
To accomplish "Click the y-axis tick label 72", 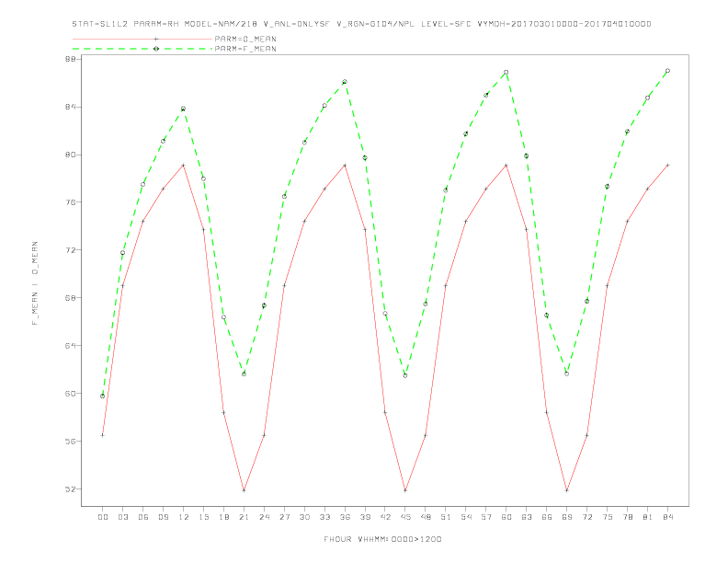I will coord(71,250).
